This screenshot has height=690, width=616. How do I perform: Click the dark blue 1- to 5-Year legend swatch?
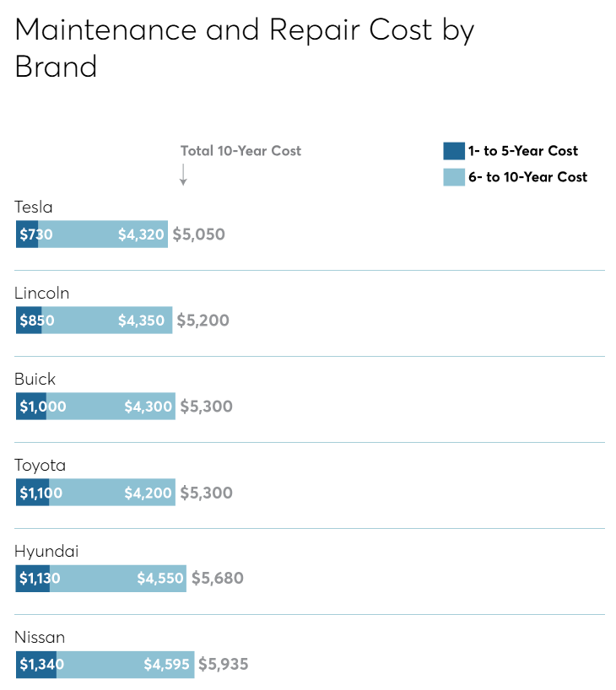tap(454, 151)
